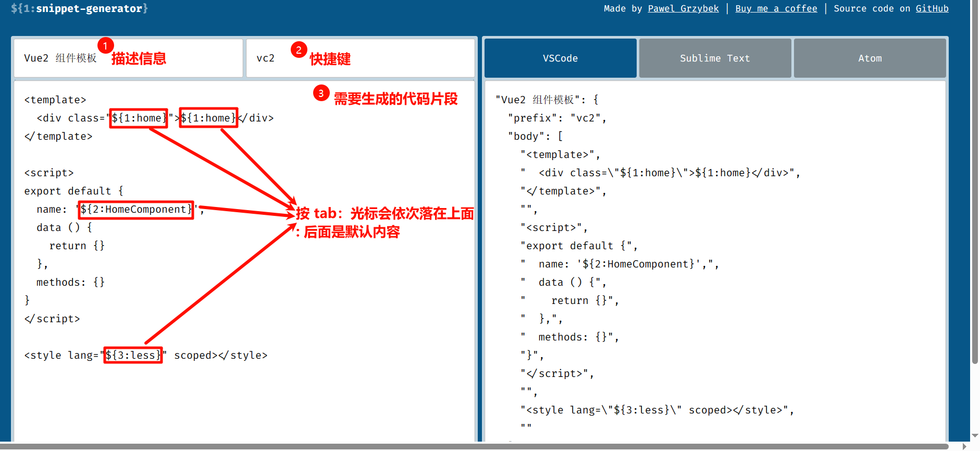Click the </script> line in the snippet editor
The height and width of the screenshot is (451, 980).
(52, 319)
